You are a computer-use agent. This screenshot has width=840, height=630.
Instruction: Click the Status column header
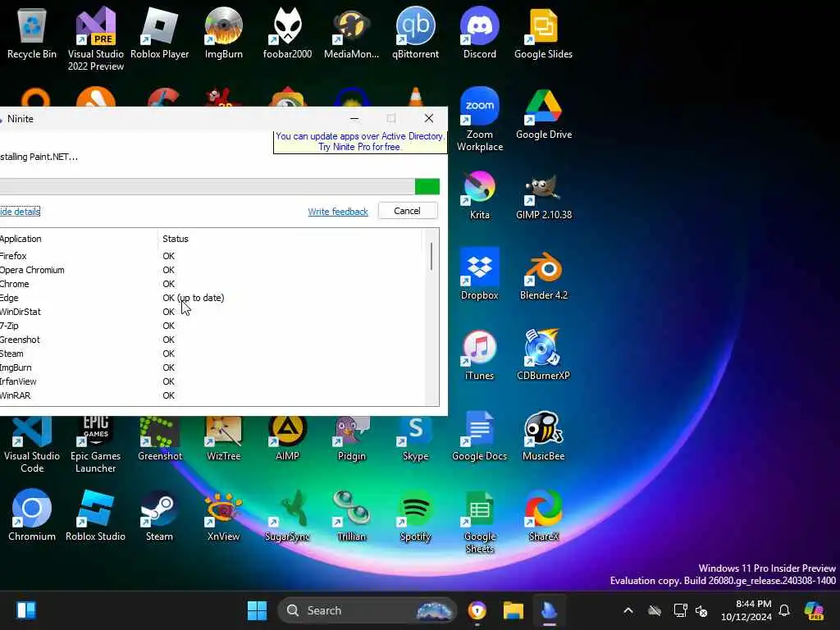point(290,239)
